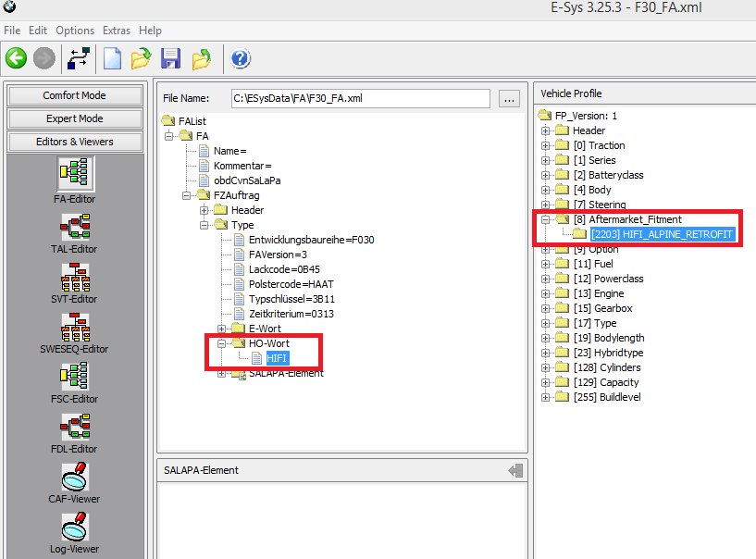Click the green back arrow toolbar icon

pyautogui.click(x=16, y=59)
